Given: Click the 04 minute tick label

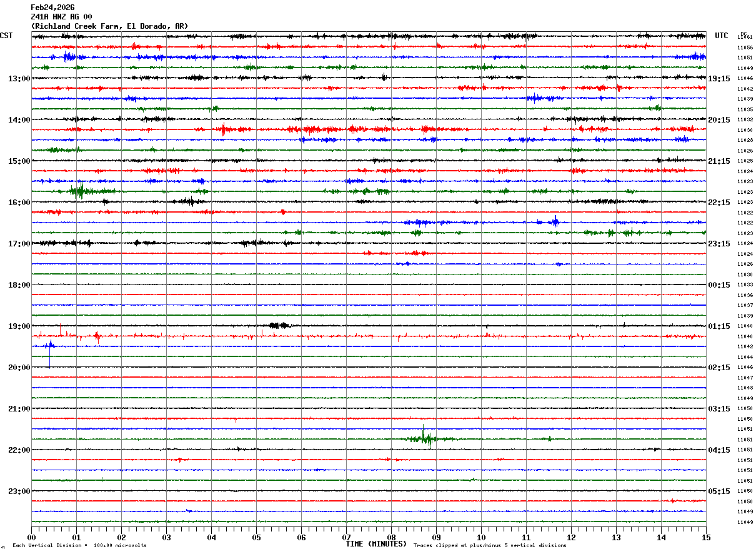Looking at the screenshot, I should [x=211, y=537].
